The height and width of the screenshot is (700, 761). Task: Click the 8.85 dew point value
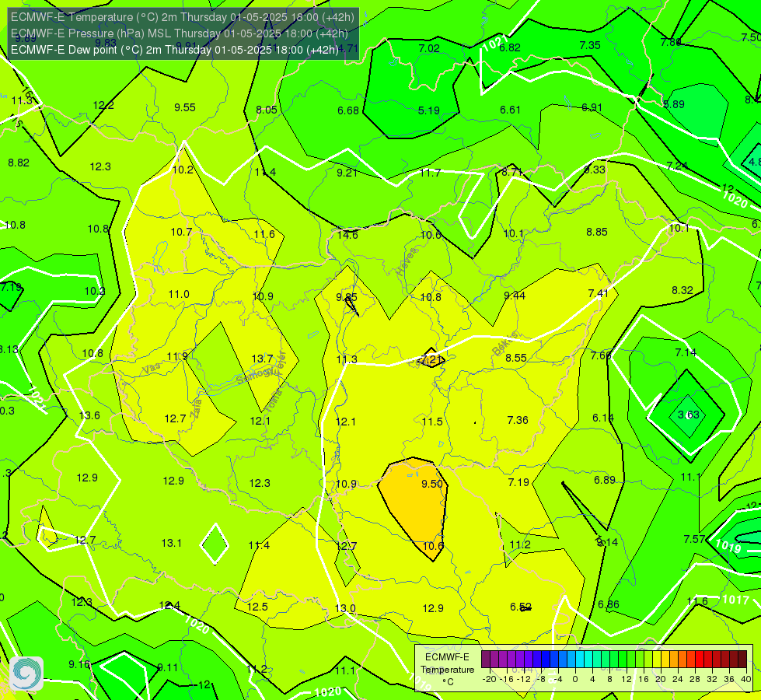[597, 233]
